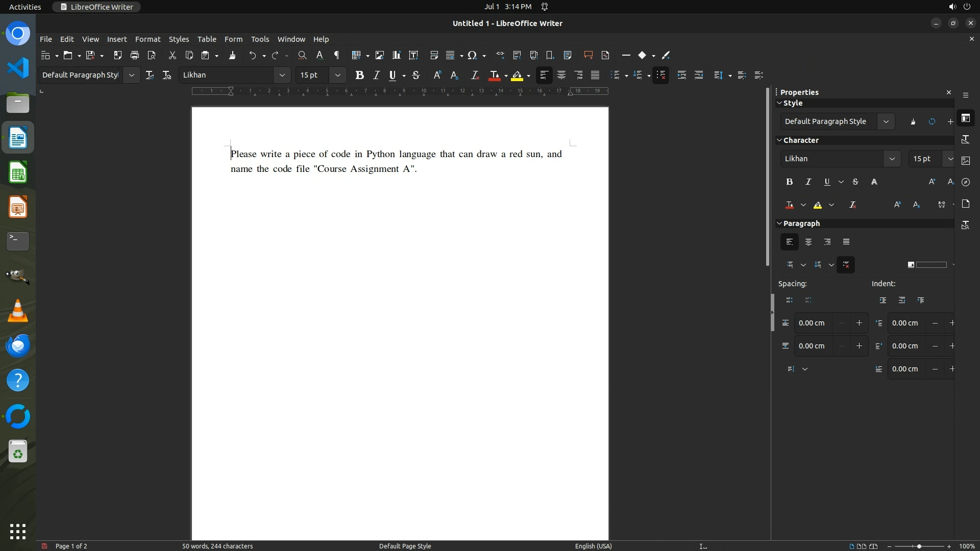
Task: Toggle Italic in sidebar Character section
Action: click(x=808, y=182)
